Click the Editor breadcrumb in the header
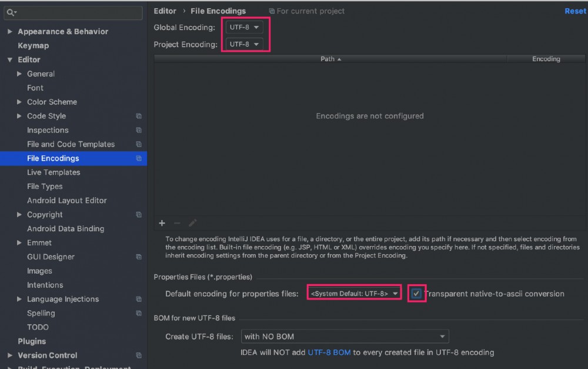 165,11
